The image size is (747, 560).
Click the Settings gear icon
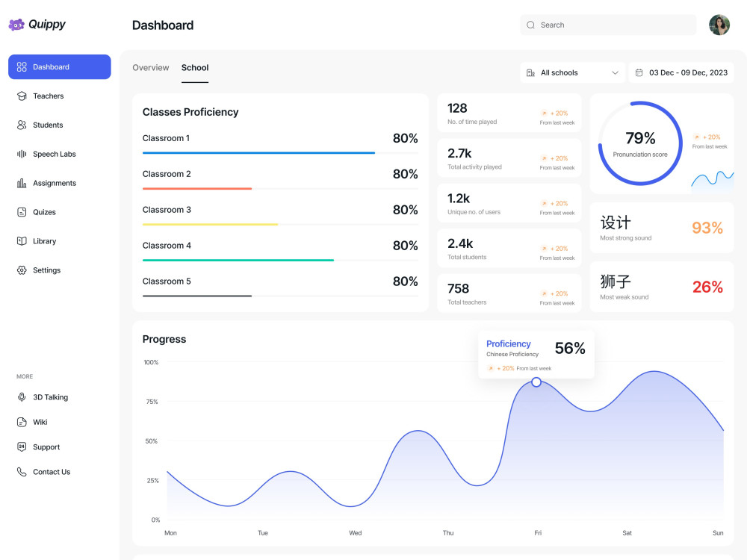(x=22, y=270)
